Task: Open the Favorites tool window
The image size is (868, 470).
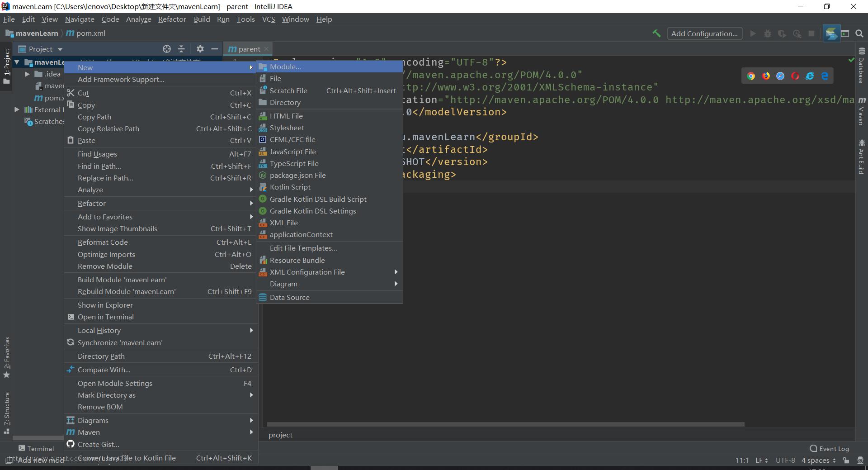Action: coord(6,357)
